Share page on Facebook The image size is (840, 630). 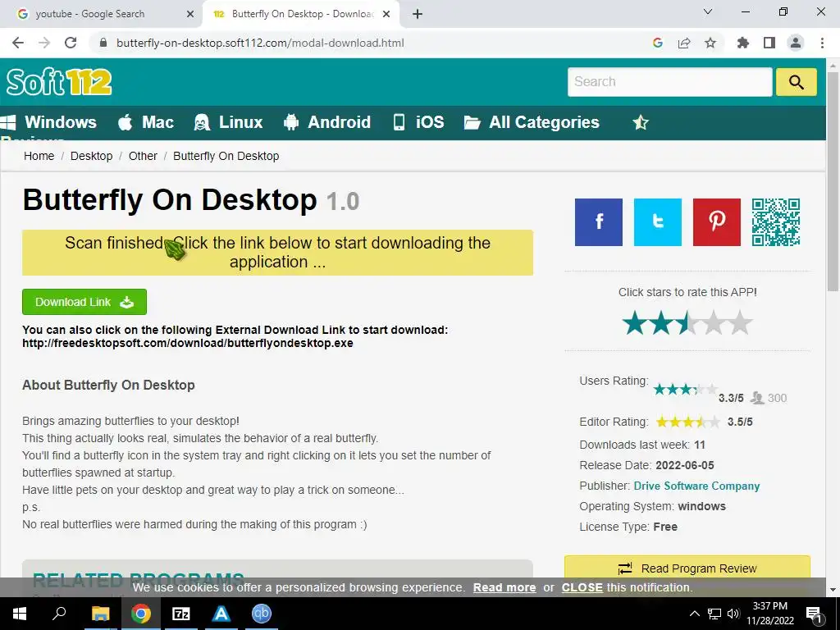pos(598,221)
